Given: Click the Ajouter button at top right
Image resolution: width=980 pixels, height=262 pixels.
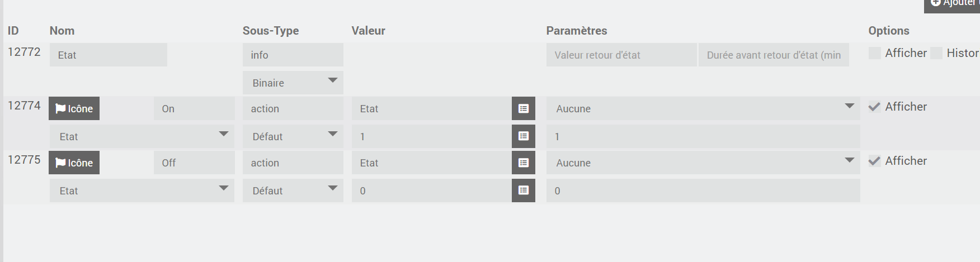Looking at the screenshot, I should pyautogui.click(x=952, y=4).
